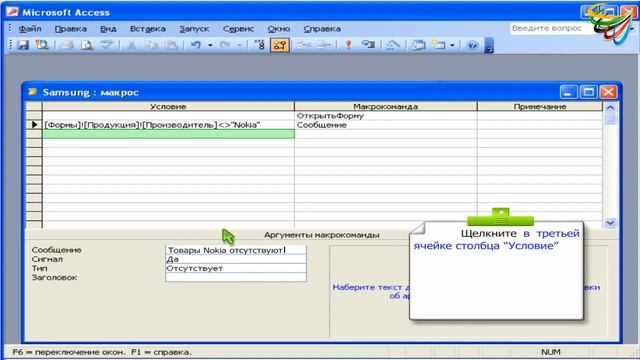The width and height of the screenshot is (640, 360).
Task: Minimize the Samsung macro window
Action: point(568,92)
